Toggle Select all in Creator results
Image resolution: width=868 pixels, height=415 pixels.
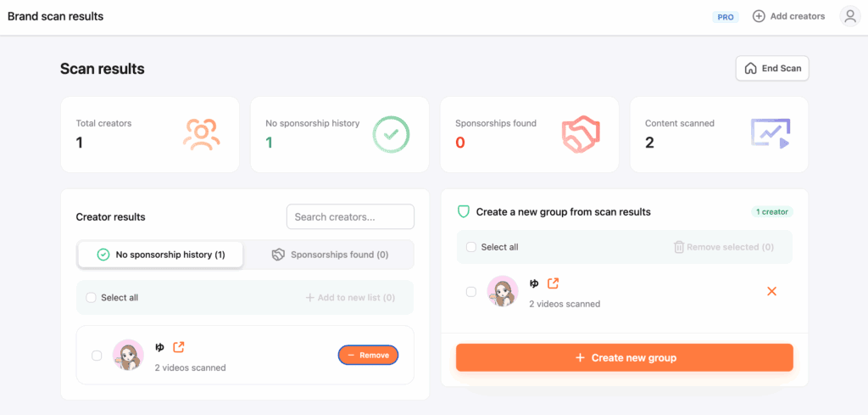[92, 298]
